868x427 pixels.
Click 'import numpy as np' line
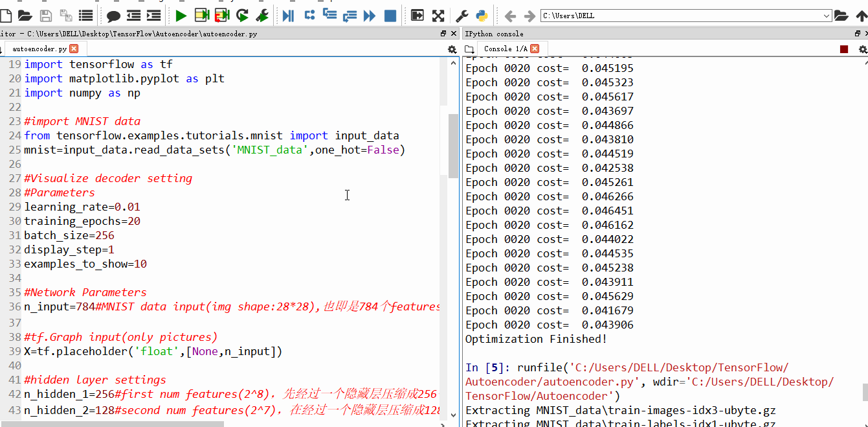[82, 93]
